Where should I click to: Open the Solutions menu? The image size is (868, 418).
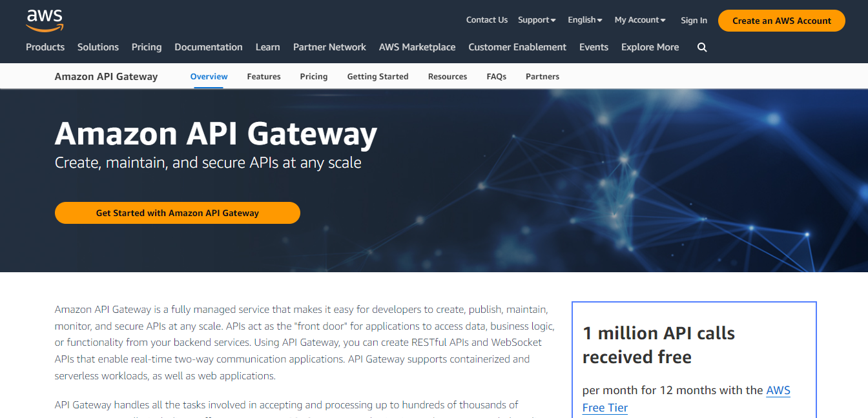tap(98, 47)
